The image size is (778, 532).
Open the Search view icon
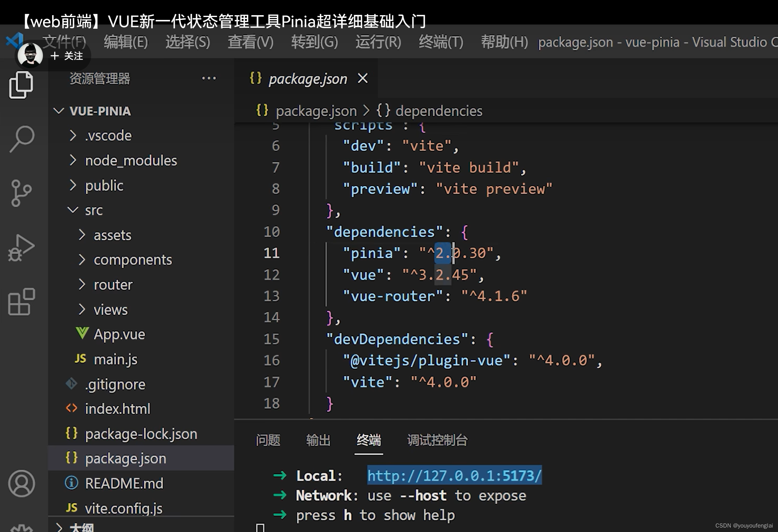[22, 139]
